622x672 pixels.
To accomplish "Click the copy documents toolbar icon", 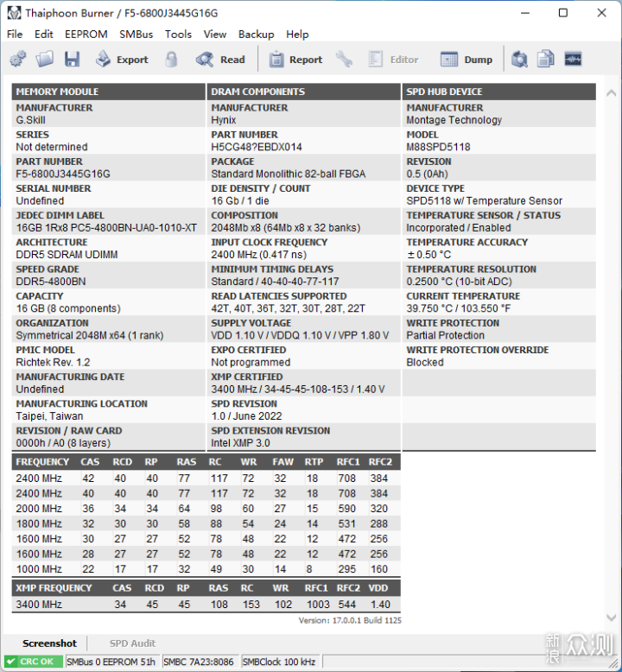I will pos(546,59).
